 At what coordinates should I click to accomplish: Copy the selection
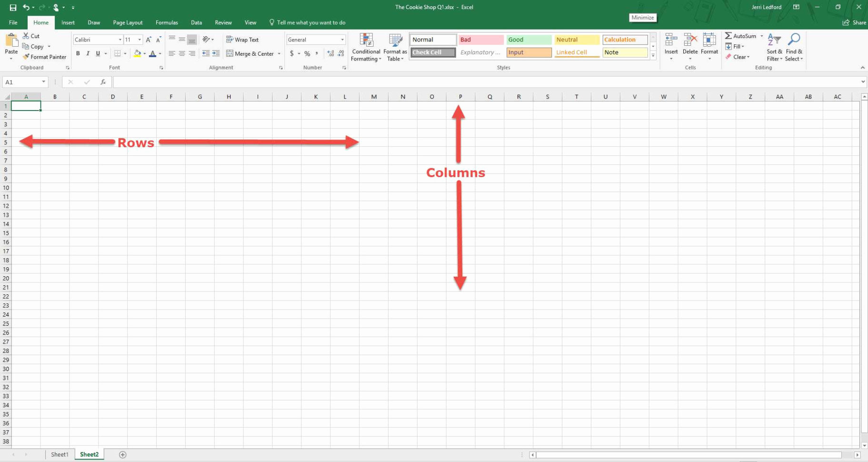click(x=33, y=47)
